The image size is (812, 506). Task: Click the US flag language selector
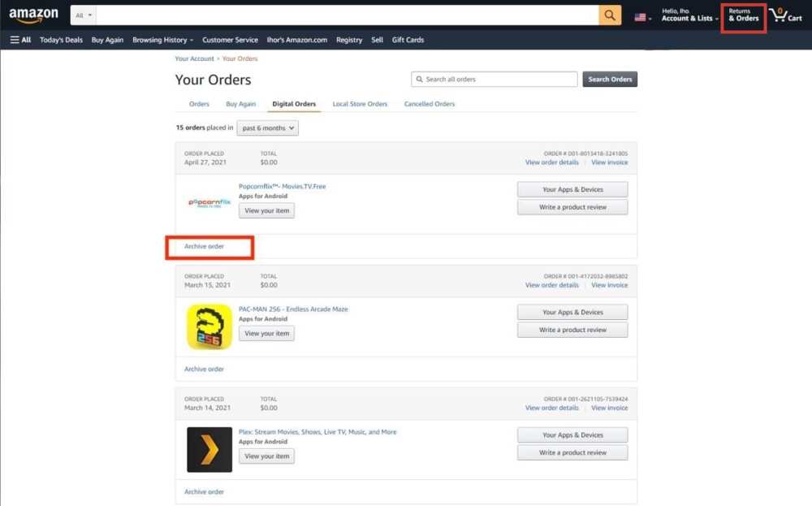click(642, 18)
